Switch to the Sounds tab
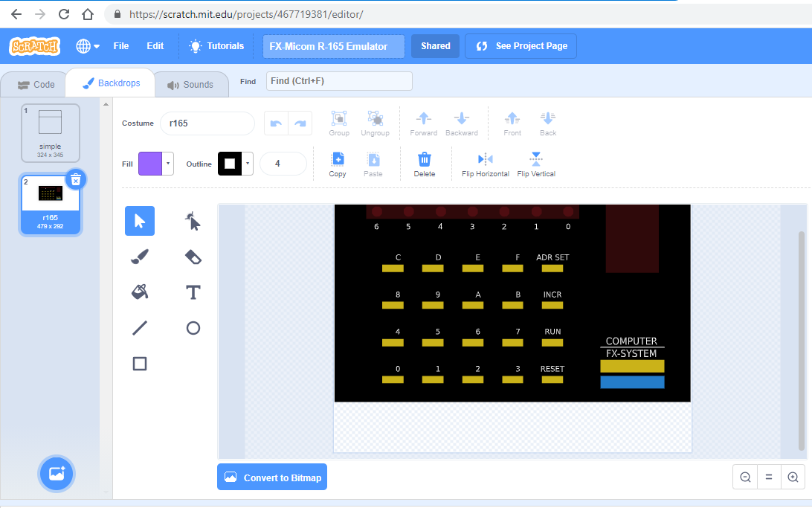Image resolution: width=812 pixels, height=508 pixels. point(191,84)
